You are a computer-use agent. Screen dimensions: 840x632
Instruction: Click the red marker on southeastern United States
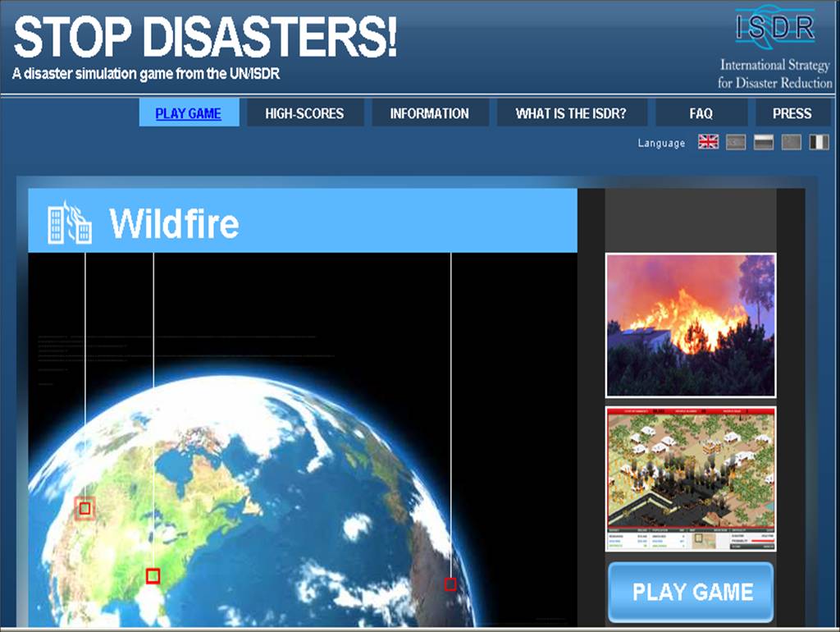pyautogui.click(x=153, y=576)
